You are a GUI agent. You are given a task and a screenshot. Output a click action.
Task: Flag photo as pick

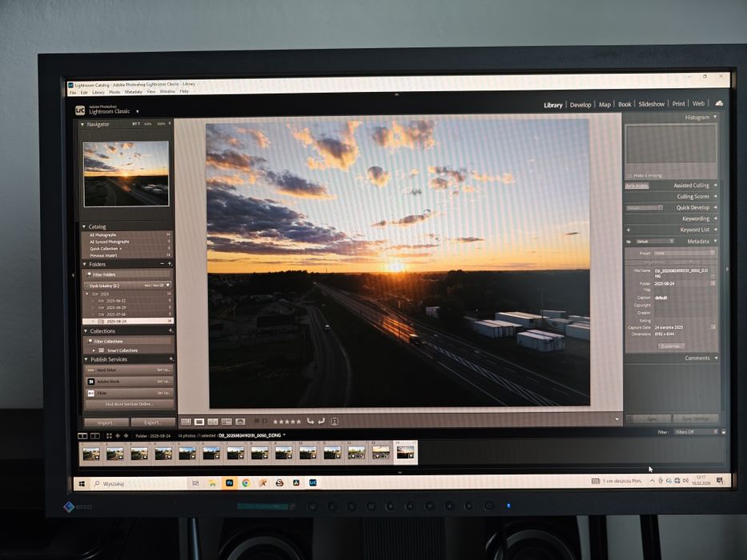click(x=257, y=422)
